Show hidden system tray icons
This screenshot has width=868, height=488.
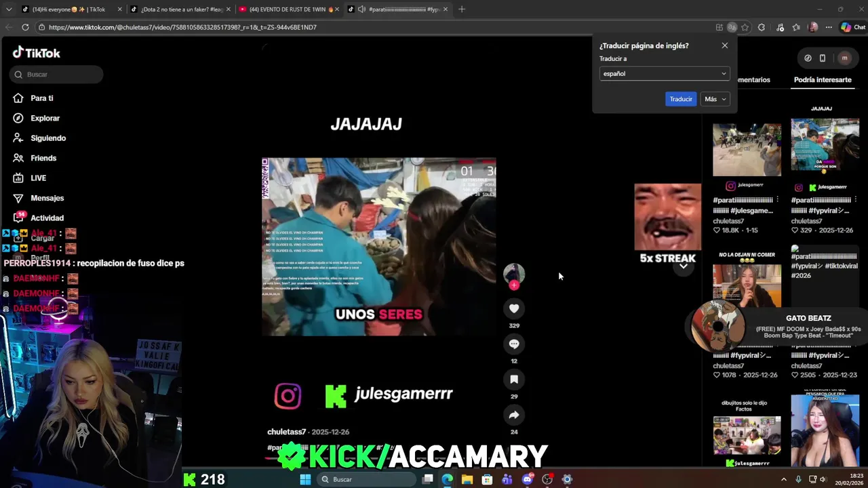pyautogui.click(x=784, y=479)
